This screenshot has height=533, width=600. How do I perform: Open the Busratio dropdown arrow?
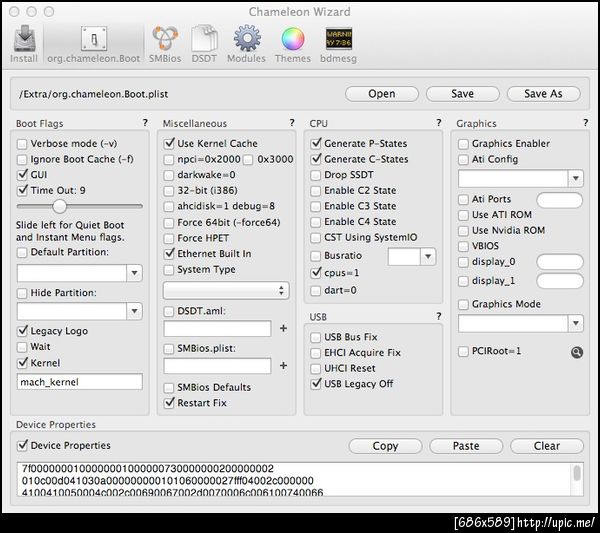click(x=428, y=256)
